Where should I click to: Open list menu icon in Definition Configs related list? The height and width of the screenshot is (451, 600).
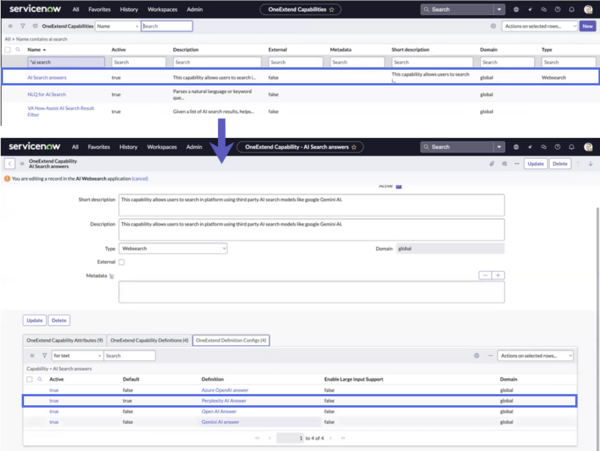coord(32,355)
